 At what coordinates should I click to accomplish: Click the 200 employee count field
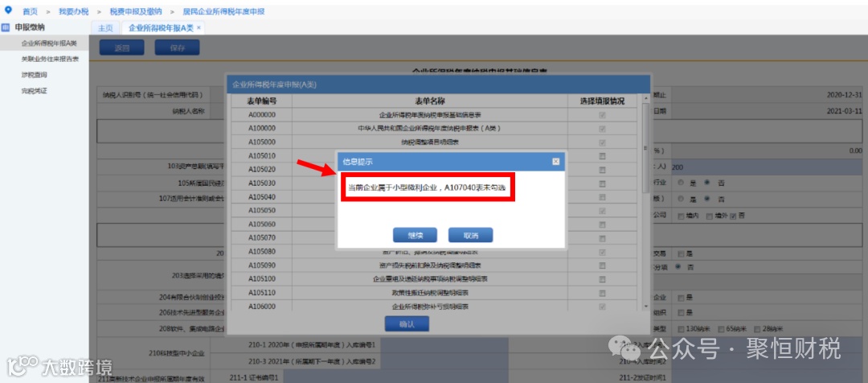click(x=767, y=167)
